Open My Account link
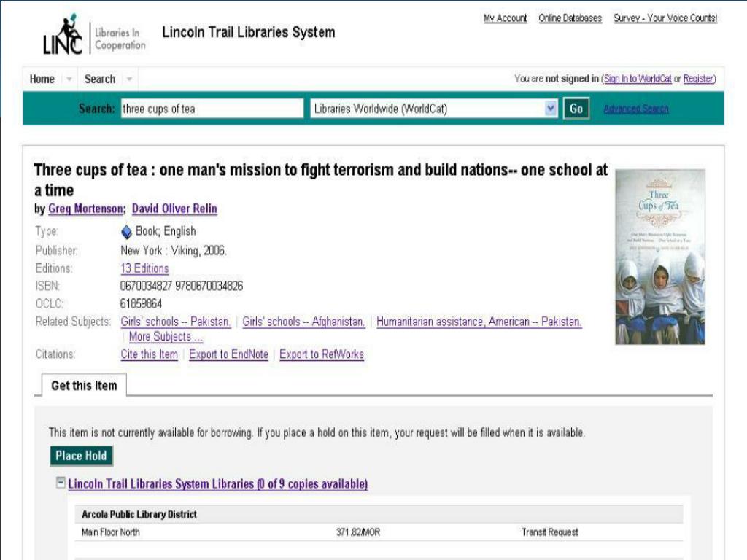 [505, 18]
